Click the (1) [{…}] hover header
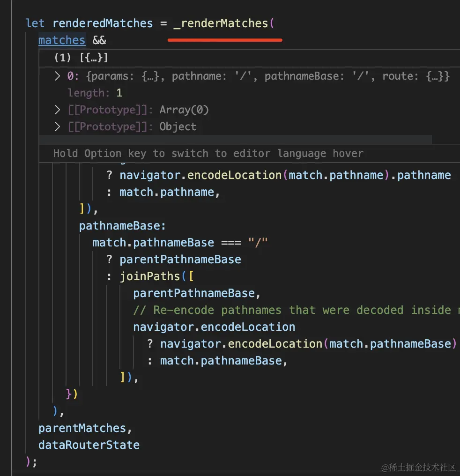 tap(81, 58)
